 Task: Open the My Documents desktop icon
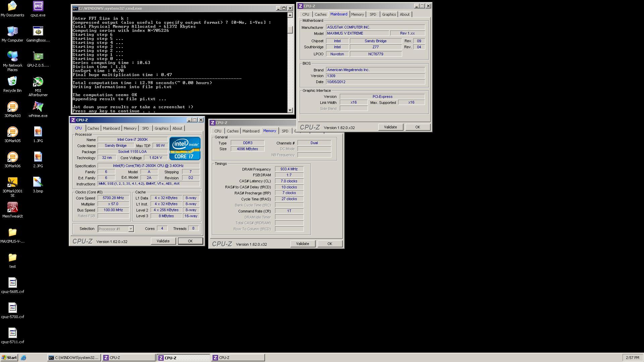coord(12,9)
